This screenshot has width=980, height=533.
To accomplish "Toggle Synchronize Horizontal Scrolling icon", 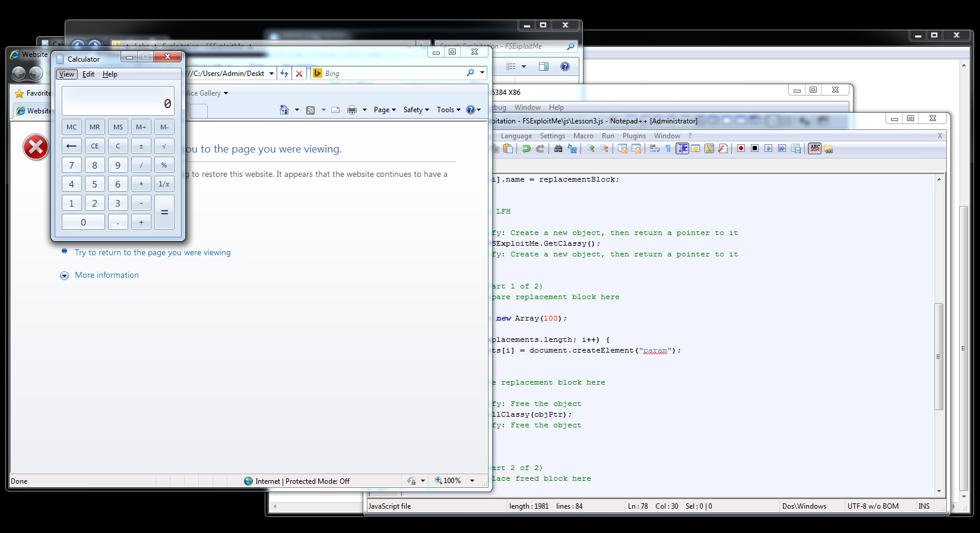I will tap(636, 148).
